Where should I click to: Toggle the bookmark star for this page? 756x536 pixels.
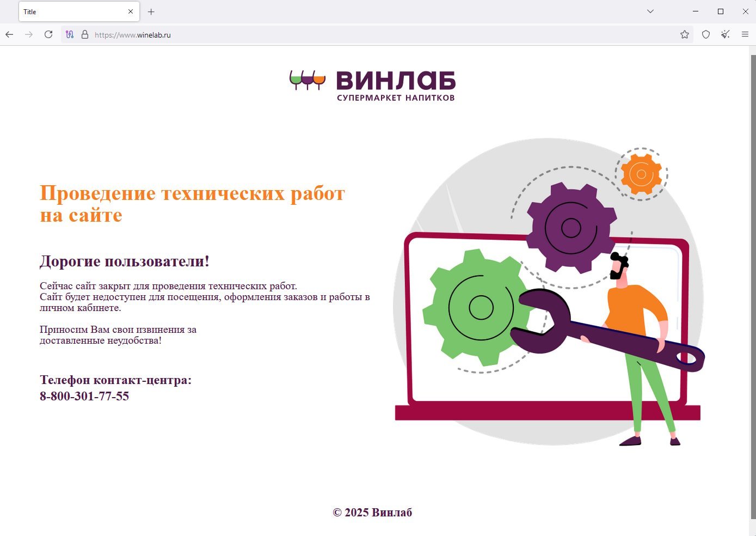click(684, 34)
